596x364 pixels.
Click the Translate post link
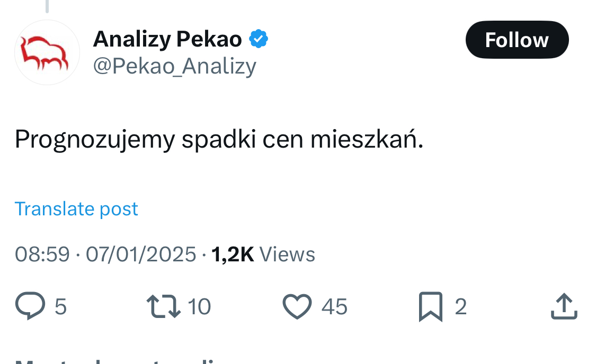[x=76, y=209]
